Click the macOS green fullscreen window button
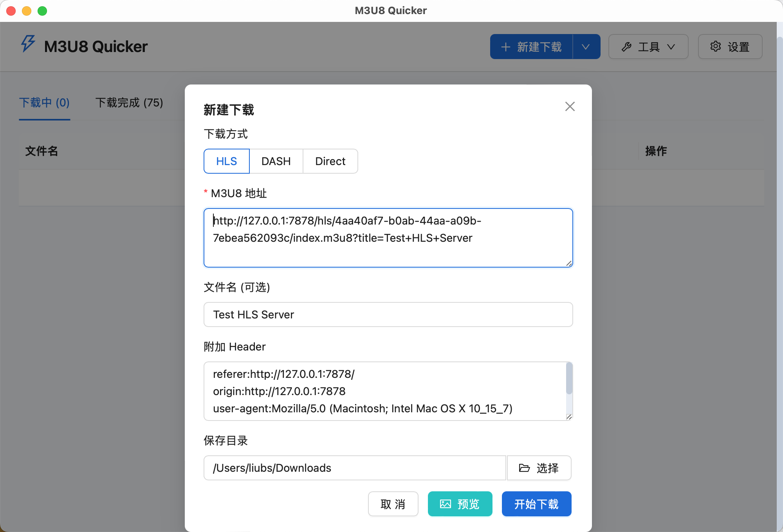The height and width of the screenshot is (532, 783). tap(42, 11)
